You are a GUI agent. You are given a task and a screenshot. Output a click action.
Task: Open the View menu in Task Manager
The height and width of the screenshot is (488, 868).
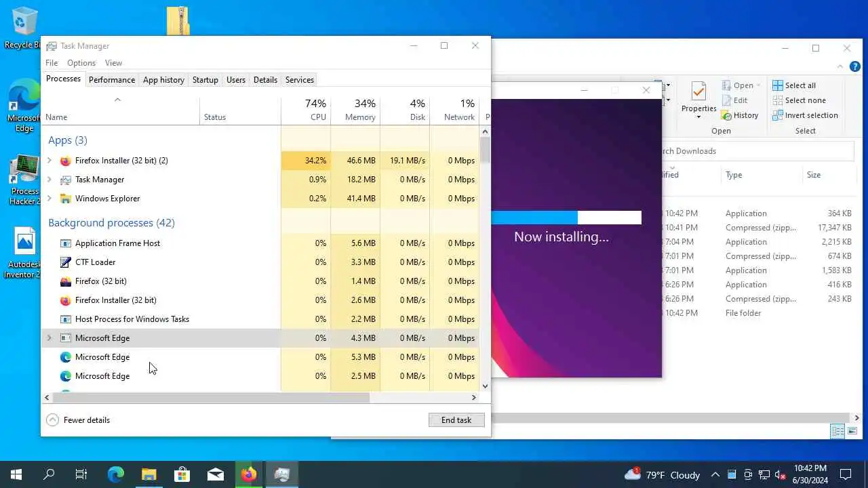113,63
